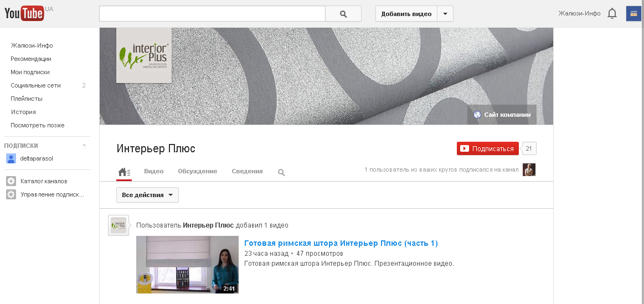This screenshot has height=304, width=644.
Task: Open the "Сайт компании" link
Action: pos(502,115)
